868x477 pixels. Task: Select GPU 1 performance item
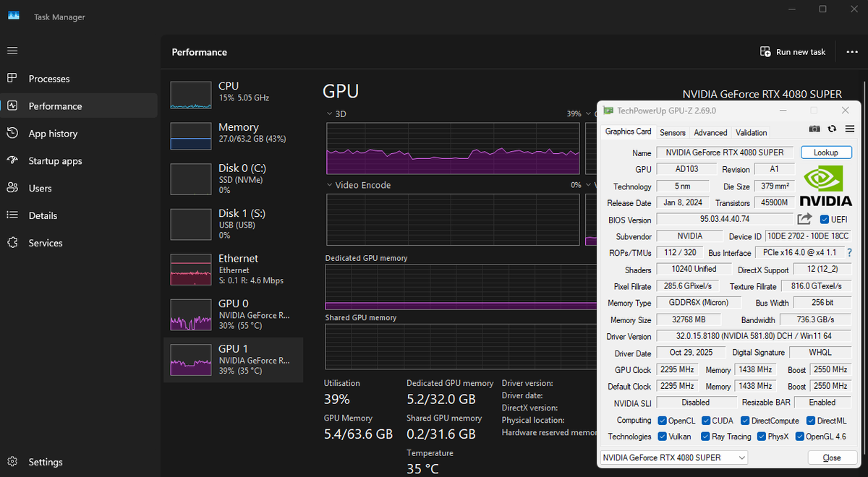pyautogui.click(x=234, y=359)
